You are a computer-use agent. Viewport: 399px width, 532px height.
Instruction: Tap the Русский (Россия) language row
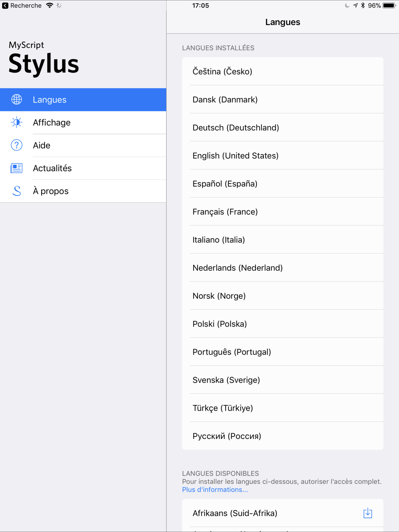tap(227, 436)
